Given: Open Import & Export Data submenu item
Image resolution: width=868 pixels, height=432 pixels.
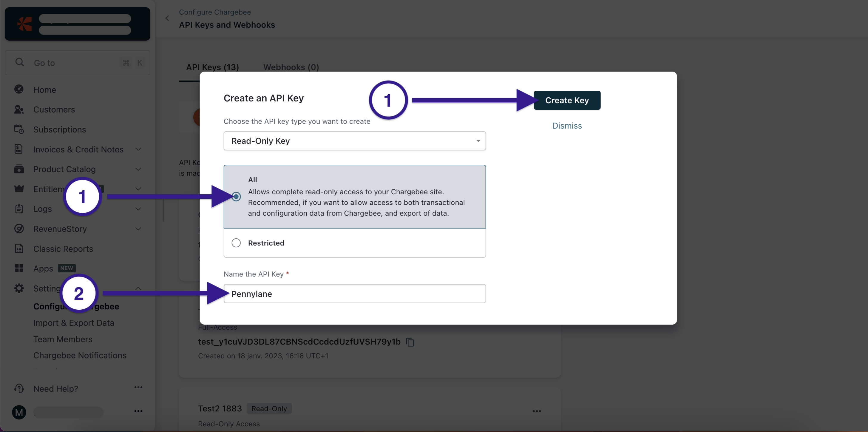Looking at the screenshot, I should click(x=74, y=323).
